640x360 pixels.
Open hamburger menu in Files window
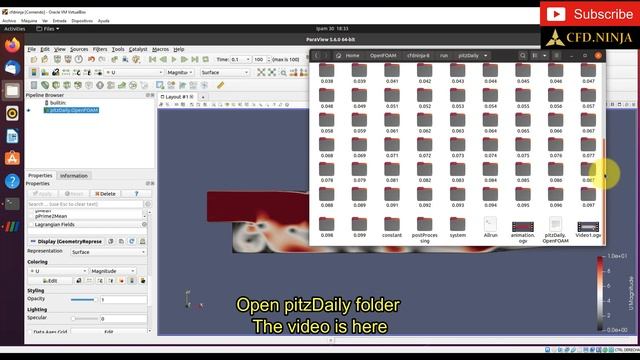click(x=556, y=56)
